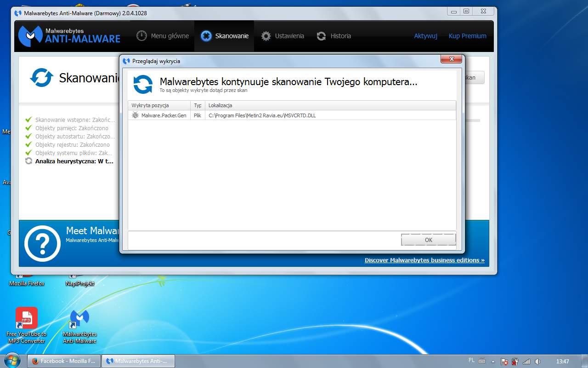Image resolution: width=588 pixels, height=368 pixels.
Task: Click the question mark help icon
Action: [42, 244]
